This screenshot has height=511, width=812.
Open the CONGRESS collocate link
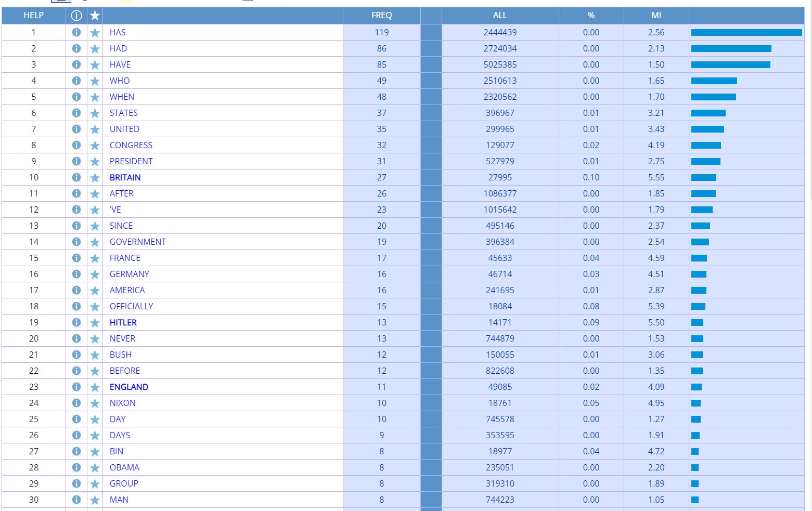pyautogui.click(x=131, y=145)
